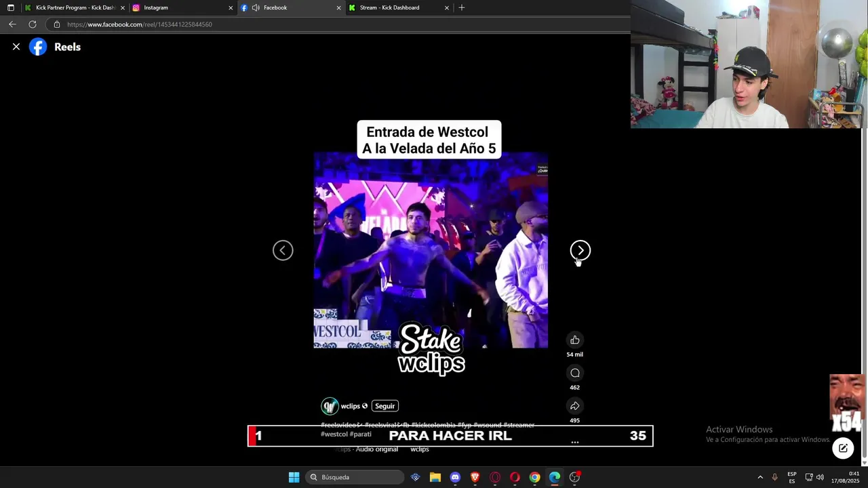Open the volume tray icon
Viewport: 868px width, 488px height.
pyautogui.click(x=820, y=477)
